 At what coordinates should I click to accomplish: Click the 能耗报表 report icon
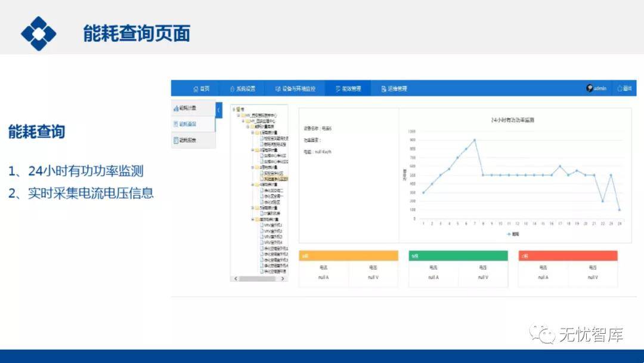pyautogui.click(x=175, y=140)
